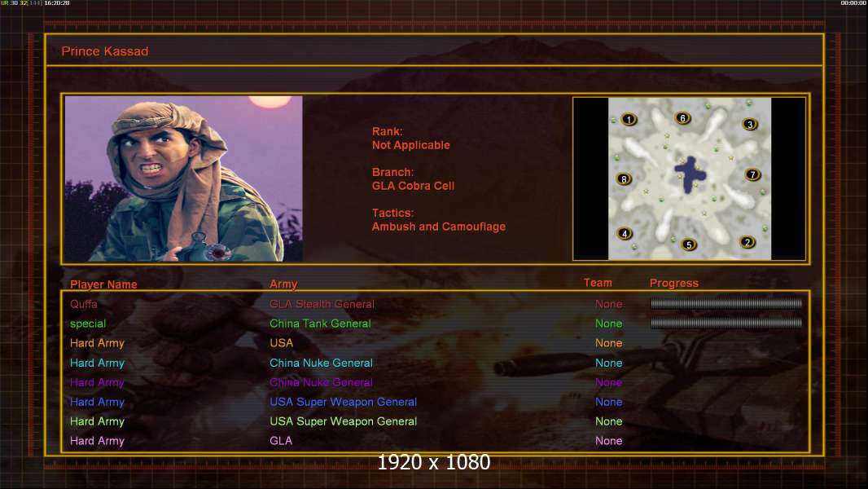Screen dimensions: 868x489
Task: Click the Prince Kassad title text
Action: pos(104,51)
